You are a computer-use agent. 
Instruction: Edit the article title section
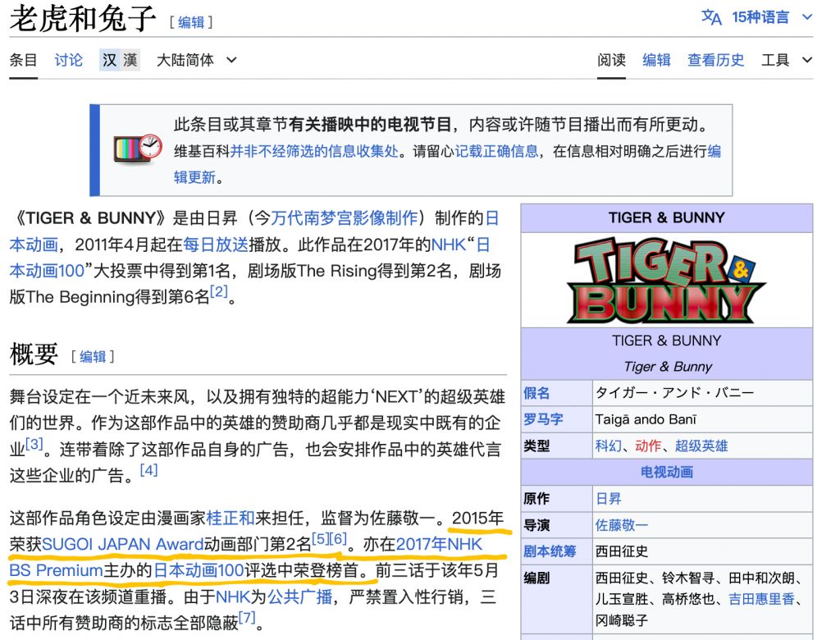194,22
